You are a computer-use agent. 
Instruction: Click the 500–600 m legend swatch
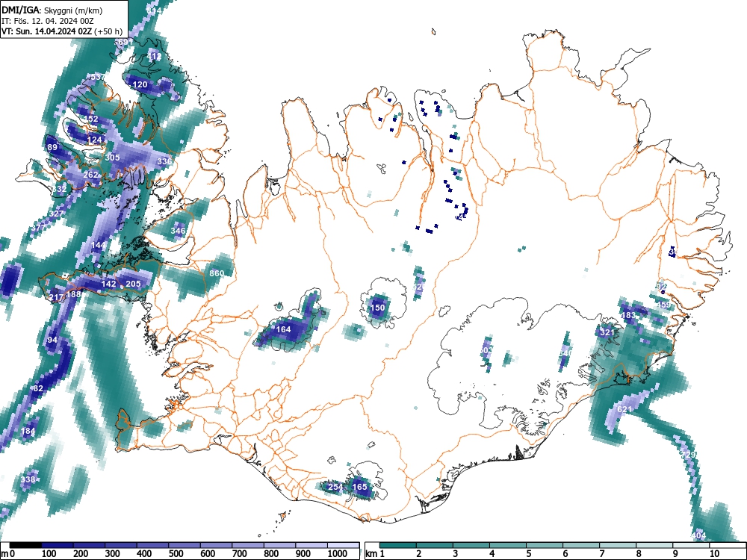click(185, 545)
